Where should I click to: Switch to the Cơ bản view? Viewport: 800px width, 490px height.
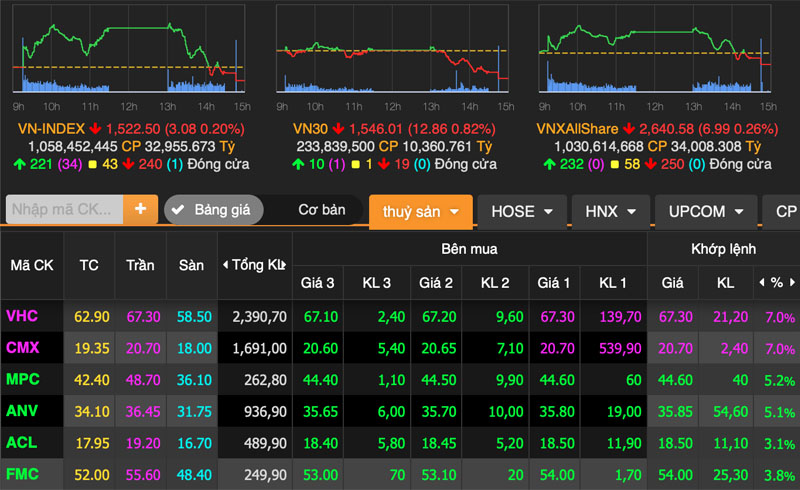[321, 210]
